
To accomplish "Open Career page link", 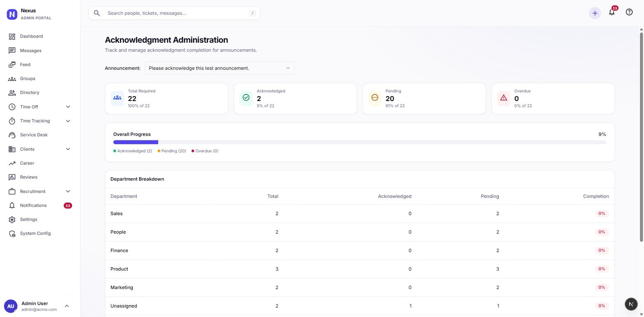I will [40, 163].
